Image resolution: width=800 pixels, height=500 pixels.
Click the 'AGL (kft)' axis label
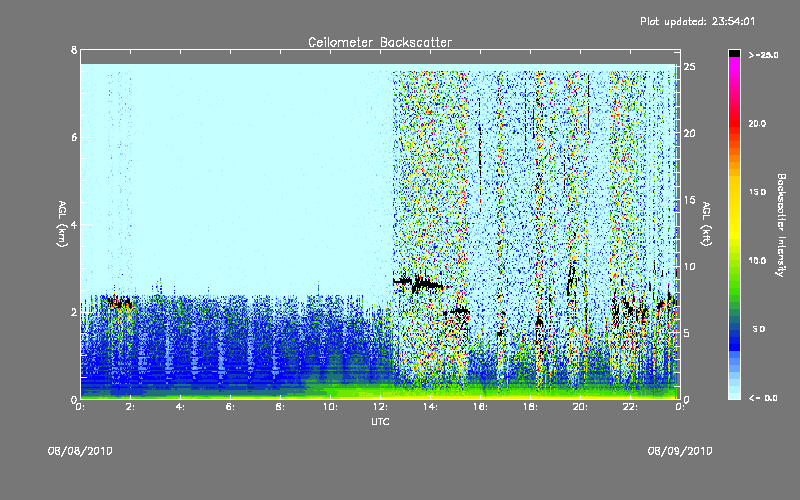[706, 223]
